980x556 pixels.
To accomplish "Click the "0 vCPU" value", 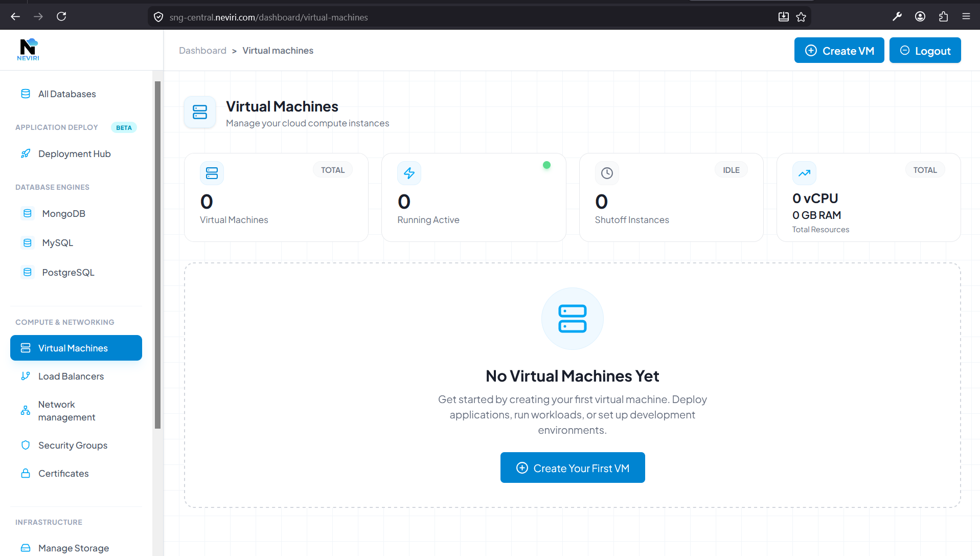I will pyautogui.click(x=815, y=198).
